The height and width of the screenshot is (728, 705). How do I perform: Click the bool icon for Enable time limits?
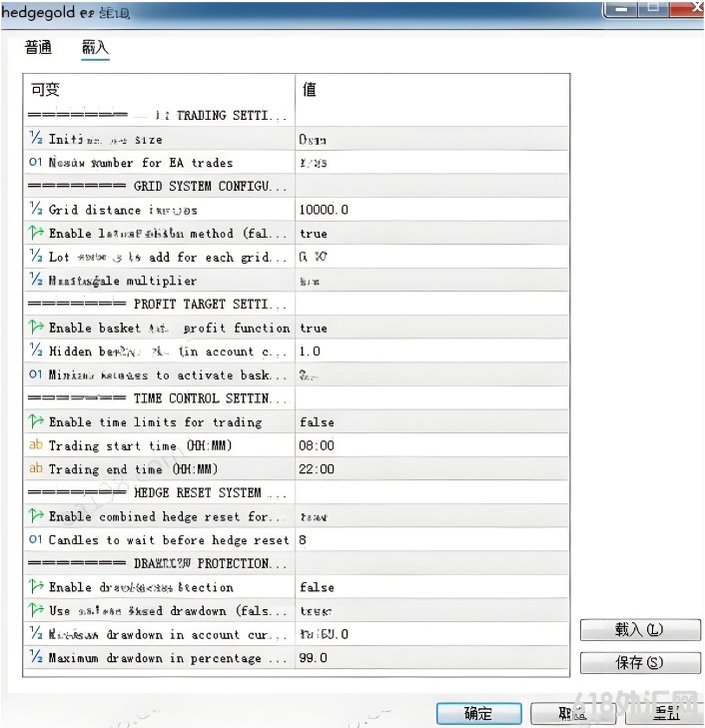36,421
